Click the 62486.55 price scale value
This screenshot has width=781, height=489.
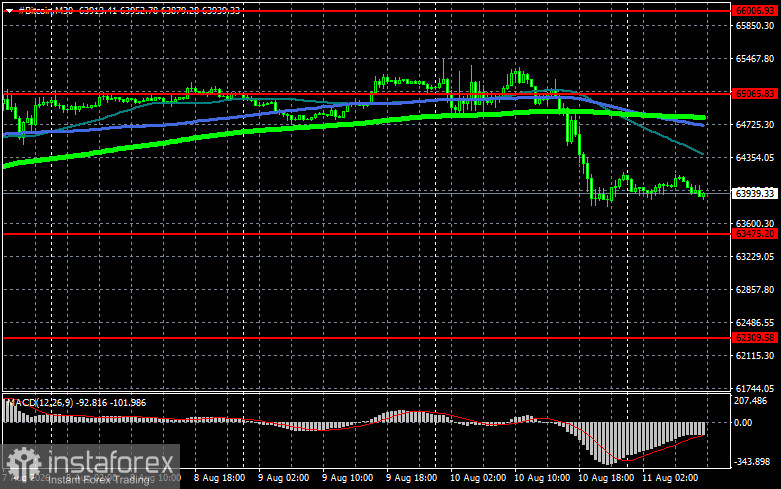point(755,323)
